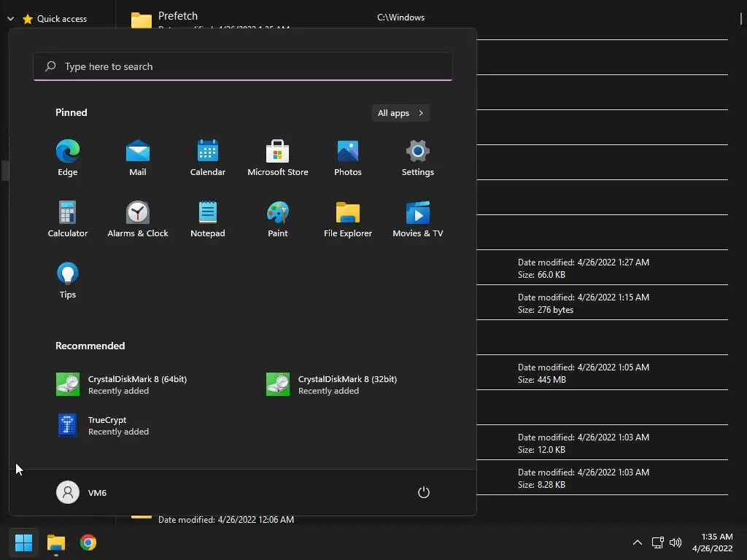
Task: Launch Google Chrome from the taskbar
Action: pos(88,542)
